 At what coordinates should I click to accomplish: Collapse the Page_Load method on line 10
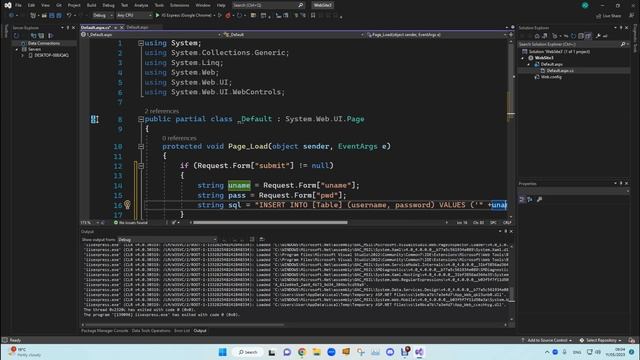coord(141,147)
